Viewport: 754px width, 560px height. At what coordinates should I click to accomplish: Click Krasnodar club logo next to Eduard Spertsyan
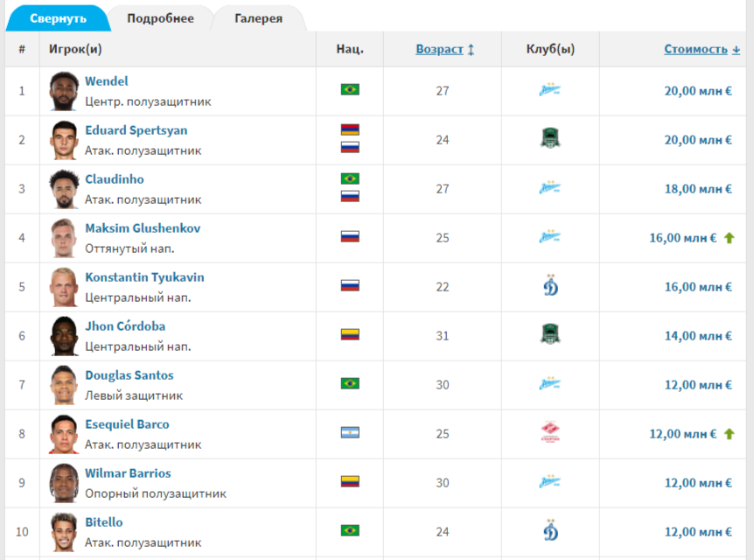coord(549,139)
